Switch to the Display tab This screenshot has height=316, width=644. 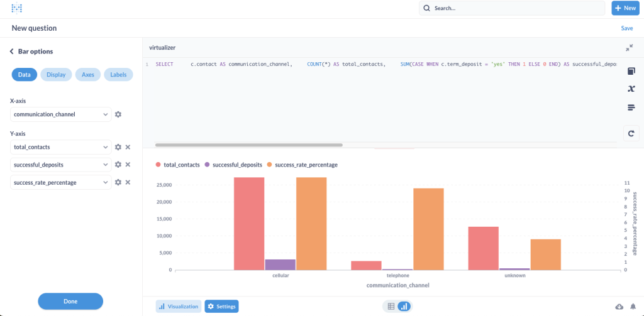pyautogui.click(x=56, y=75)
